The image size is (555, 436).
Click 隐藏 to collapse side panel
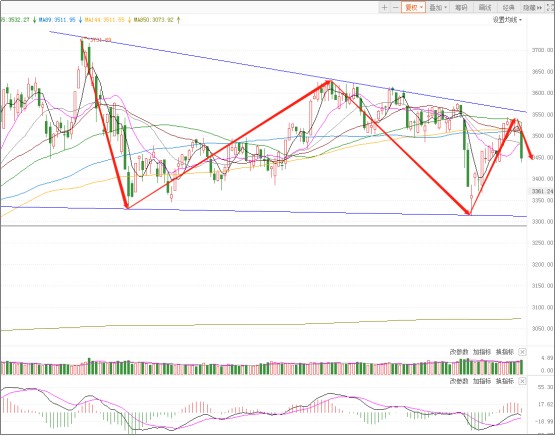pyautogui.click(x=533, y=7)
